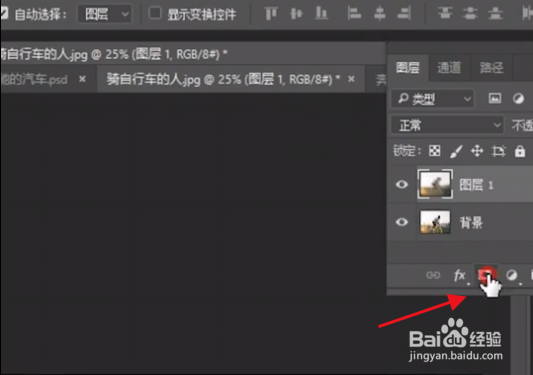Filter layers by adjustment layer icon
Image resolution: width=533 pixels, height=375 pixels.
point(518,99)
